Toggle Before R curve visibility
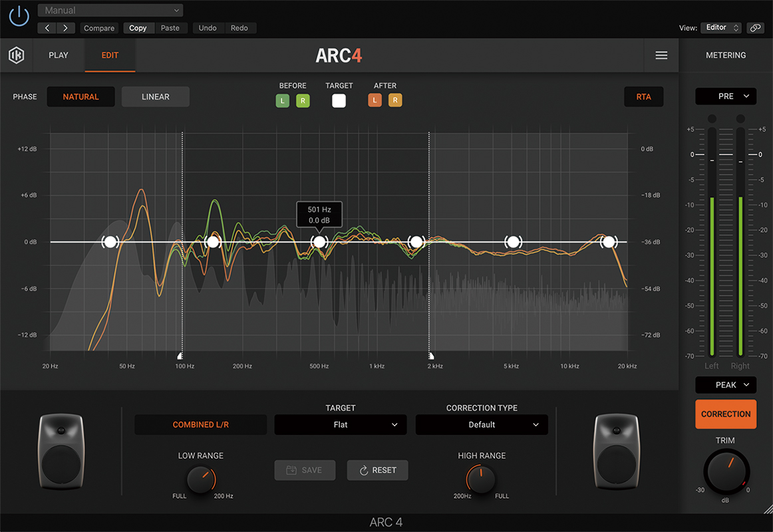 (303, 100)
